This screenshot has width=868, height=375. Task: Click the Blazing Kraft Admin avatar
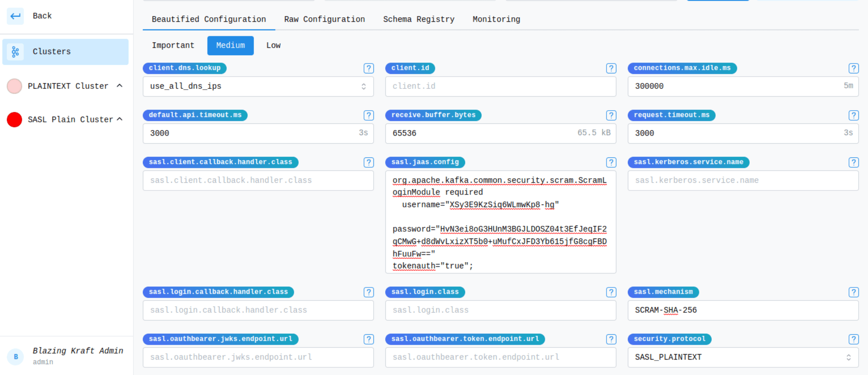(16, 356)
